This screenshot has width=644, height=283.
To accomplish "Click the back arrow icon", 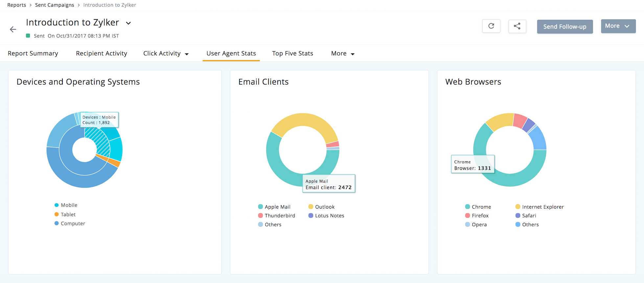I will coord(13,29).
